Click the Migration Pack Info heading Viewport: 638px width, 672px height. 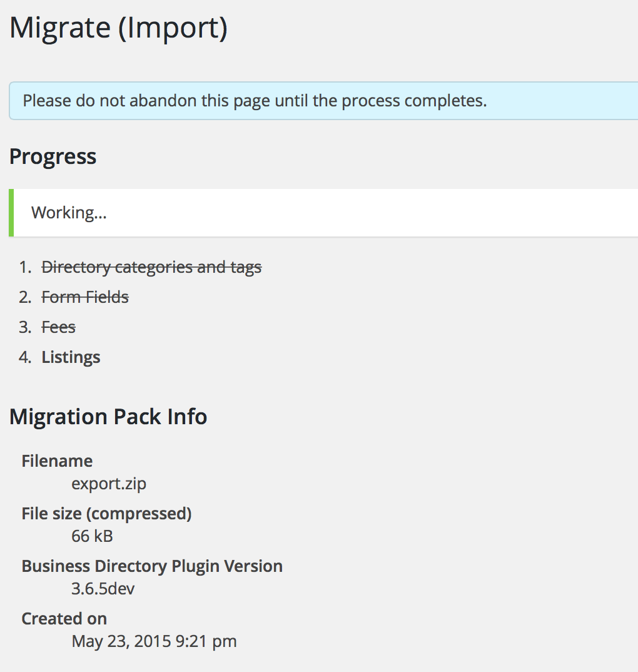[x=108, y=417]
